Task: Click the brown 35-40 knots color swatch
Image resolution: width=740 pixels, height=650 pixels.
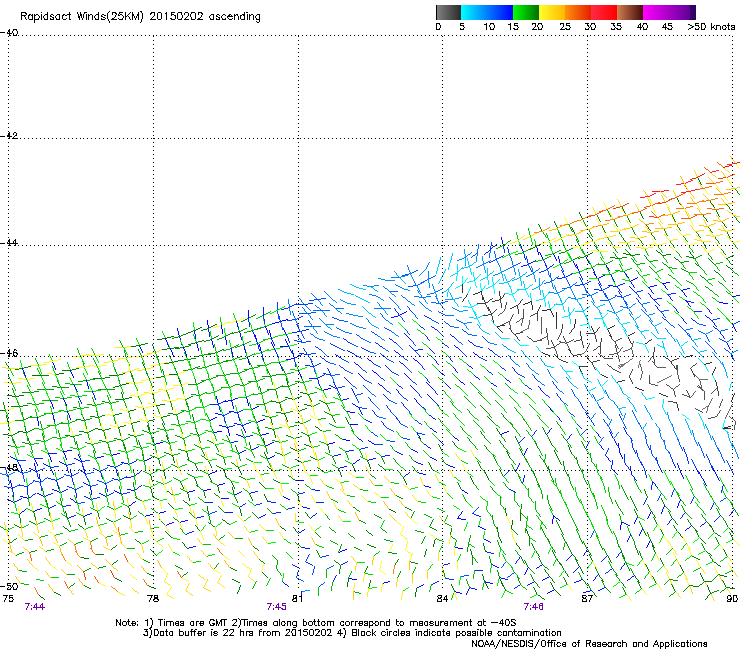Action: pyautogui.click(x=630, y=12)
